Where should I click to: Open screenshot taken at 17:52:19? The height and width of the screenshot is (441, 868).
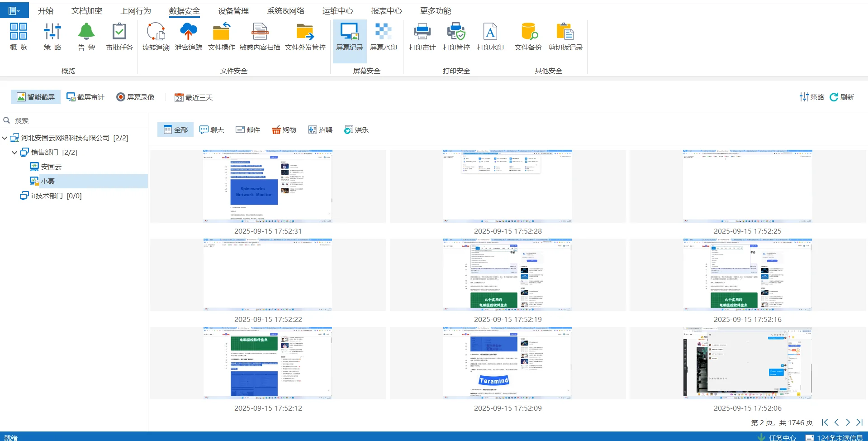[x=508, y=274]
